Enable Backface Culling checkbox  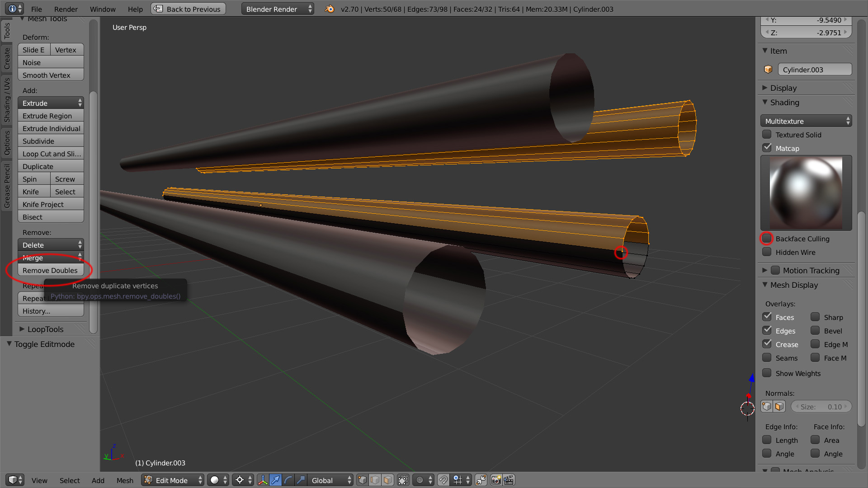pyautogui.click(x=767, y=238)
